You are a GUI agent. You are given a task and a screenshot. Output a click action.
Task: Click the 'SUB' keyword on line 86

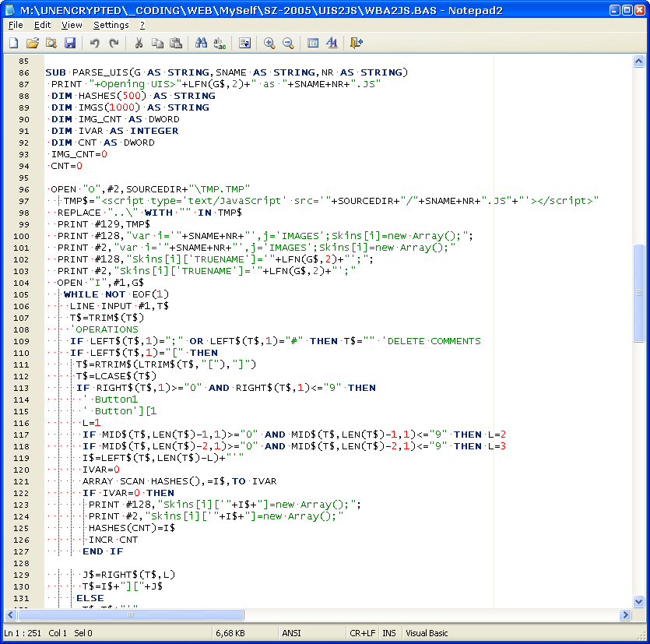[x=55, y=72]
